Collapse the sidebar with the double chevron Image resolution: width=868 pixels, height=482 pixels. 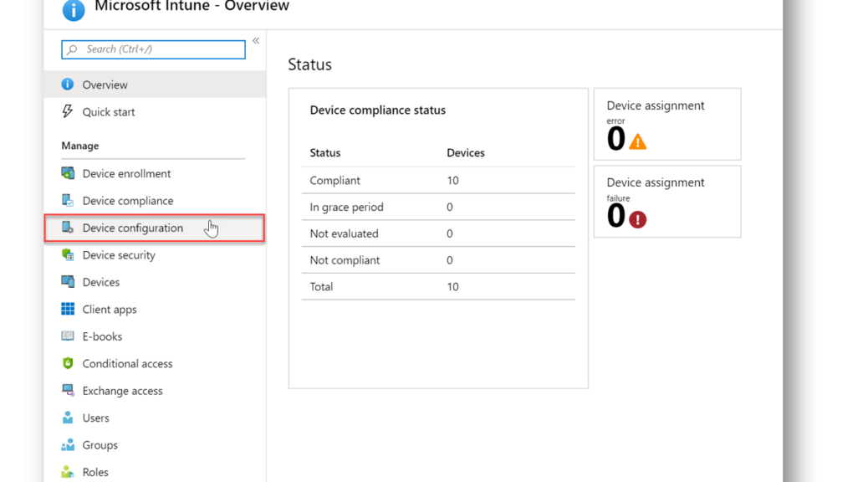point(256,40)
